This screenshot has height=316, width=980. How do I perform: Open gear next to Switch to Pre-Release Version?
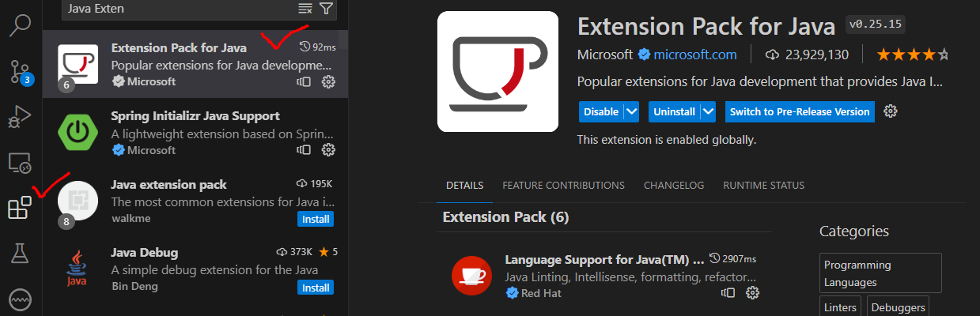coord(891,111)
